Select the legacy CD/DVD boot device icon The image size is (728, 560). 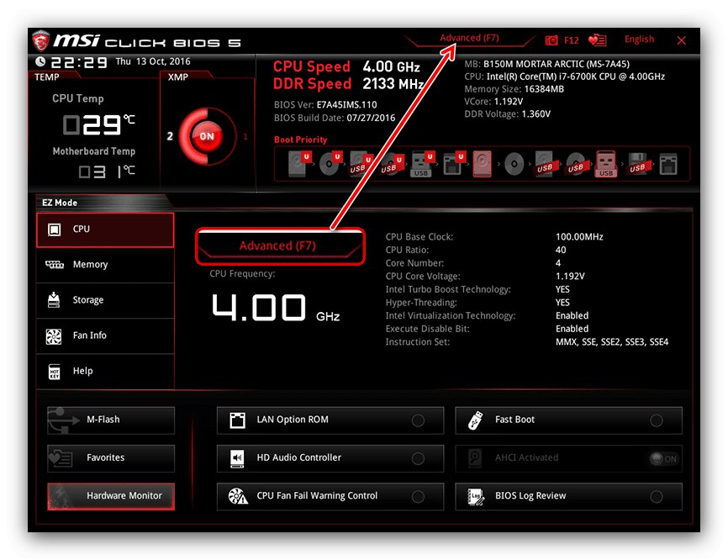pos(514,163)
